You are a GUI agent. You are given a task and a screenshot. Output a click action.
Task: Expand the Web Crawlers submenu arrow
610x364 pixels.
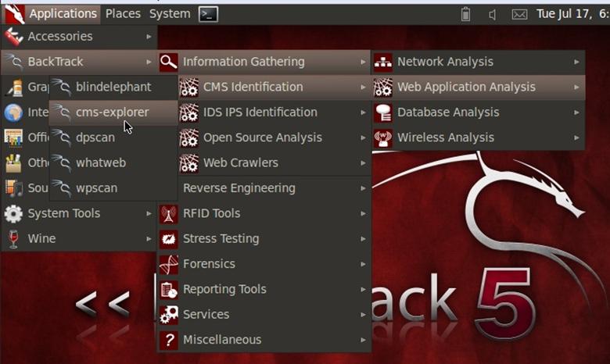[x=363, y=163]
